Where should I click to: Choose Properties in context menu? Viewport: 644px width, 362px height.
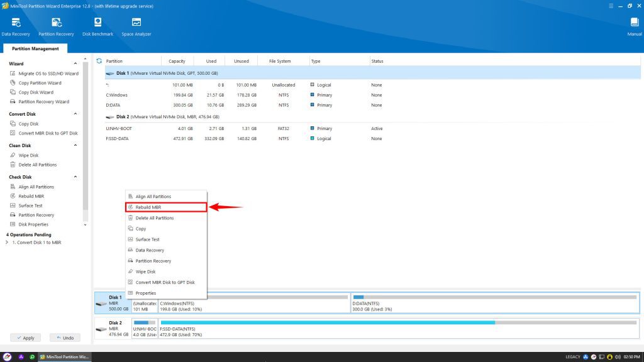pos(166,293)
